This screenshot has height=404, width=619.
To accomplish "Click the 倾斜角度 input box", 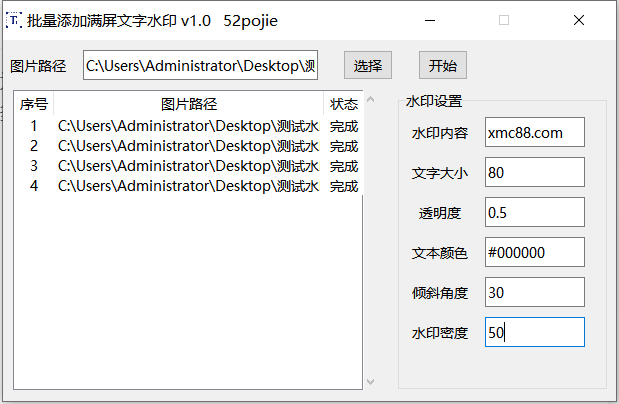I will pos(534,293).
